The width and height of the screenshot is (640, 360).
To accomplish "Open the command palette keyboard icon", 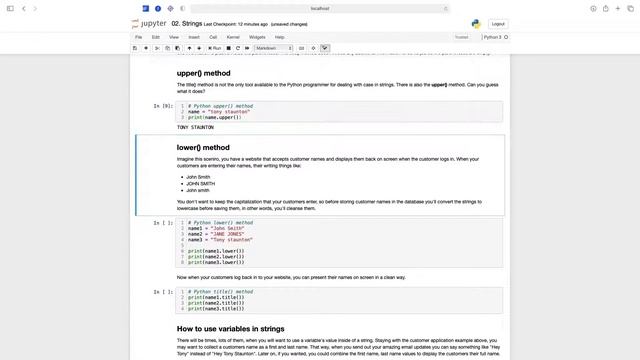I will click(x=302, y=48).
